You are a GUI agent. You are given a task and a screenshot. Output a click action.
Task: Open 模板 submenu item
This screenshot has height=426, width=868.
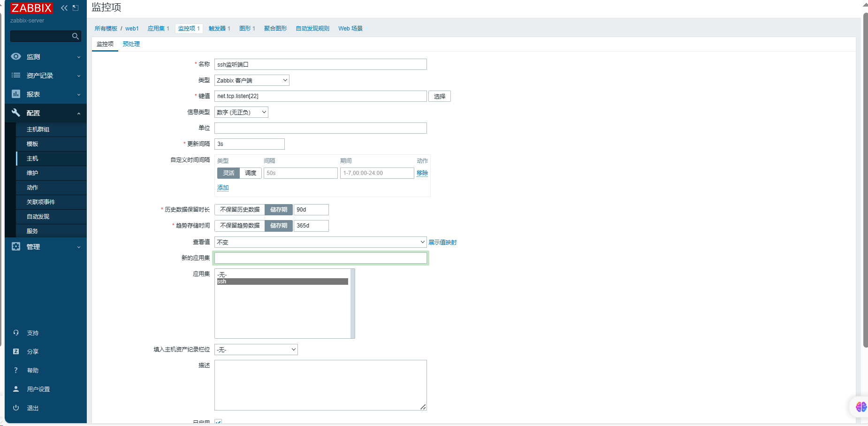pos(51,144)
